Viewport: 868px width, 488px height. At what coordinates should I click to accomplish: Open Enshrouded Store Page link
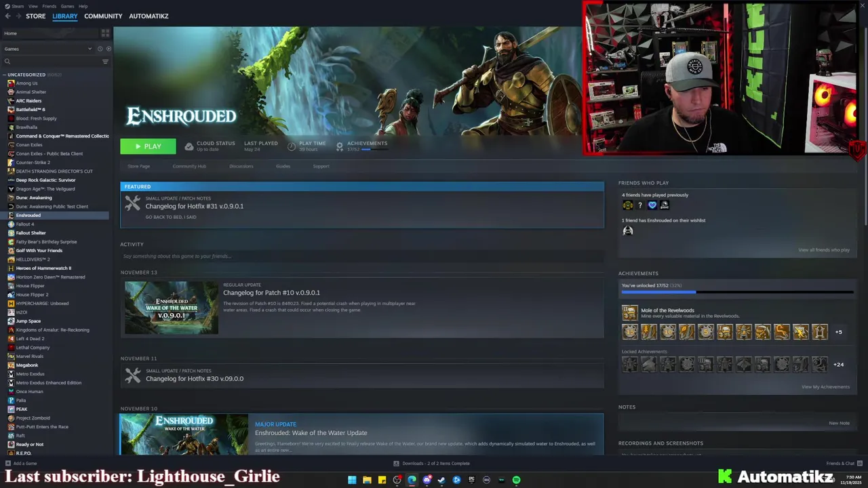coord(139,166)
